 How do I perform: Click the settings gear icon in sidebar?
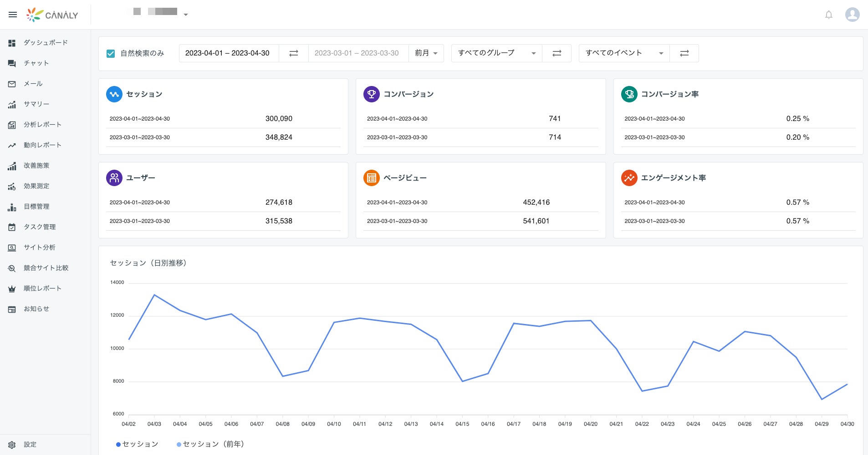12,445
